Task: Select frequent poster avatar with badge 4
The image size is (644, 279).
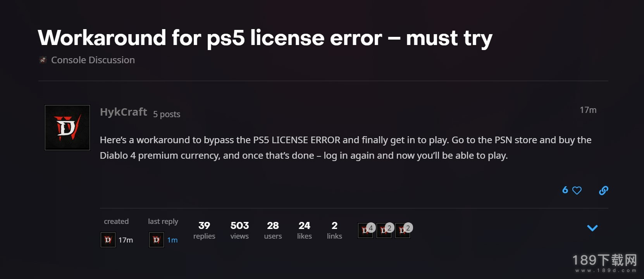Action: coord(365,230)
